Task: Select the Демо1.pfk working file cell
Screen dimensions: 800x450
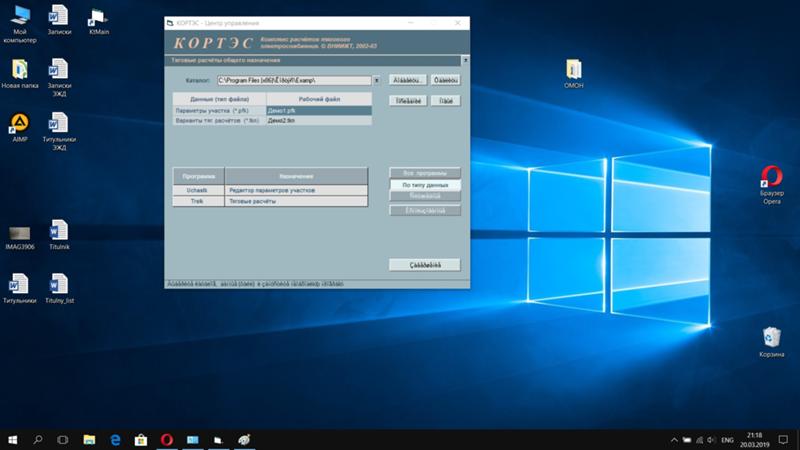Action: (319, 110)
